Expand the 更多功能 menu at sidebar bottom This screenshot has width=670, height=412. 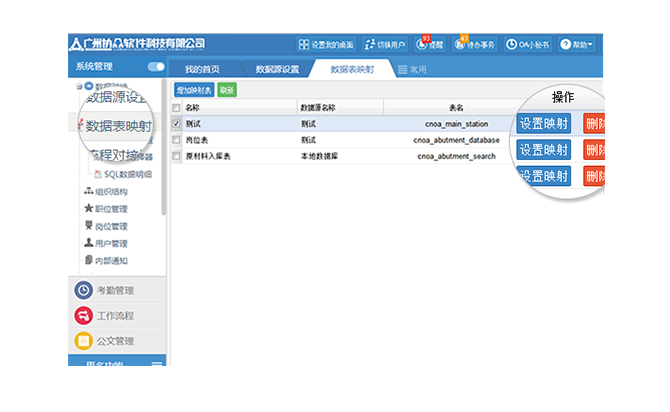tap(156, 366)
